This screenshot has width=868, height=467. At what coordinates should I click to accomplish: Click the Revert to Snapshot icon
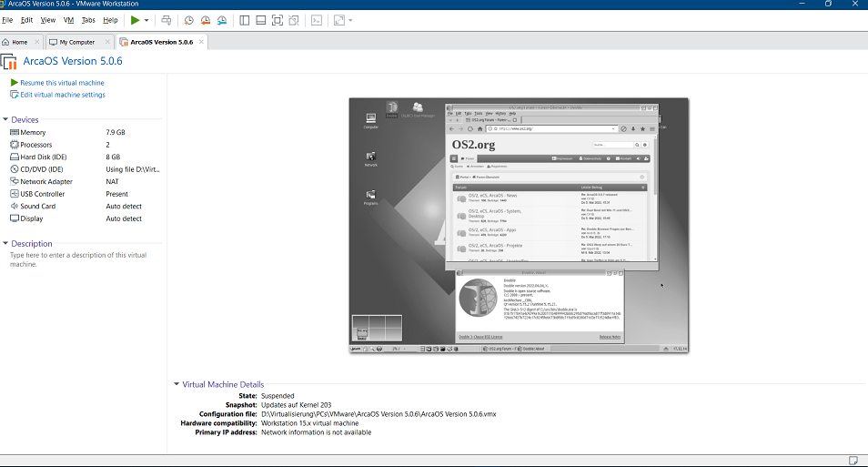pyautogui.click(x=206, y=21)
